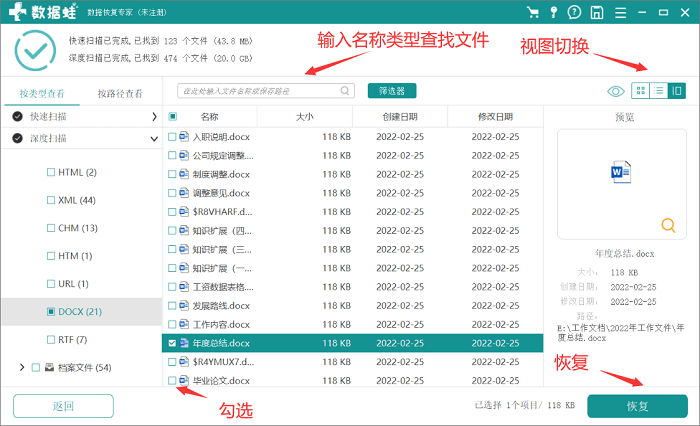Select the $R4YMUX7 file row
This screenshot has width=700, height=426.
click(x=353, y=362)
